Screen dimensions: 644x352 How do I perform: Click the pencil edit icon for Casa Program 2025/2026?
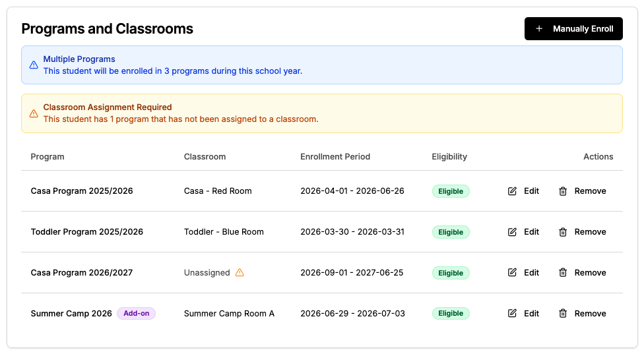(512, 191)
